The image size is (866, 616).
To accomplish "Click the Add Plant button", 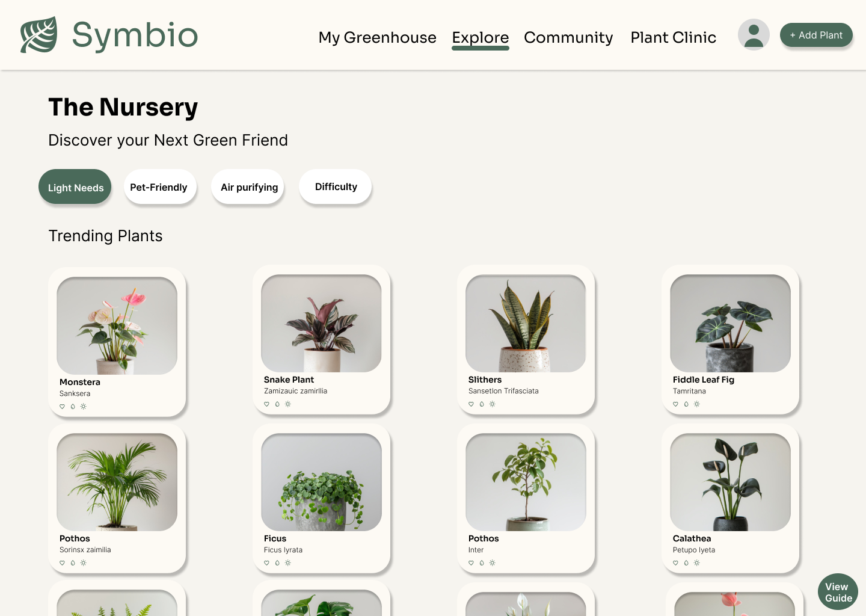I will coord(816,35).
